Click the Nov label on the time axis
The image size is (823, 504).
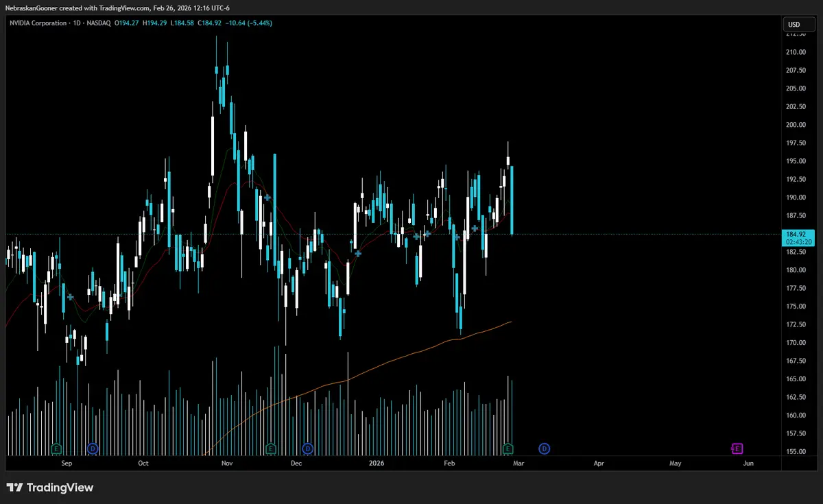(228, 464)
